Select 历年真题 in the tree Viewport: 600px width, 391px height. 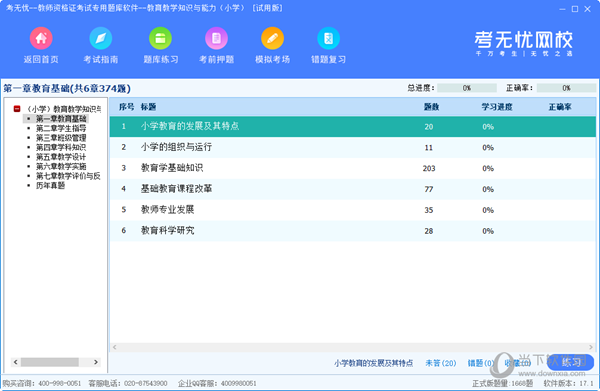[x=50, y=186]
